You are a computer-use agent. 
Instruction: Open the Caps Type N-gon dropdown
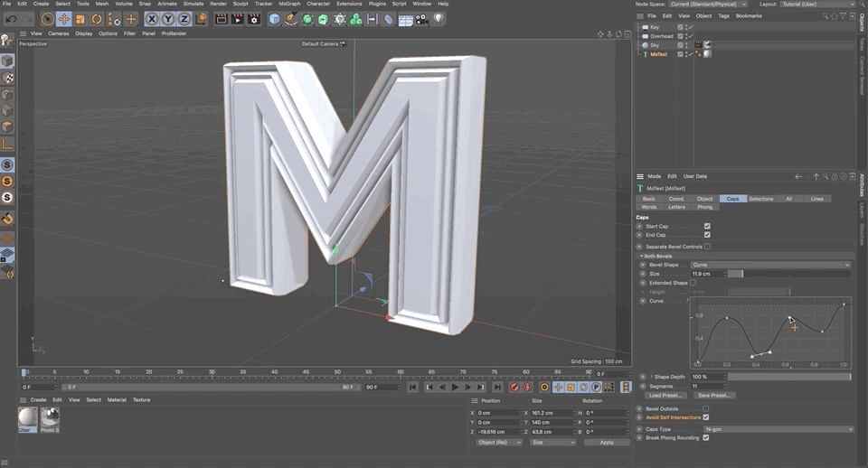[778, 429]
